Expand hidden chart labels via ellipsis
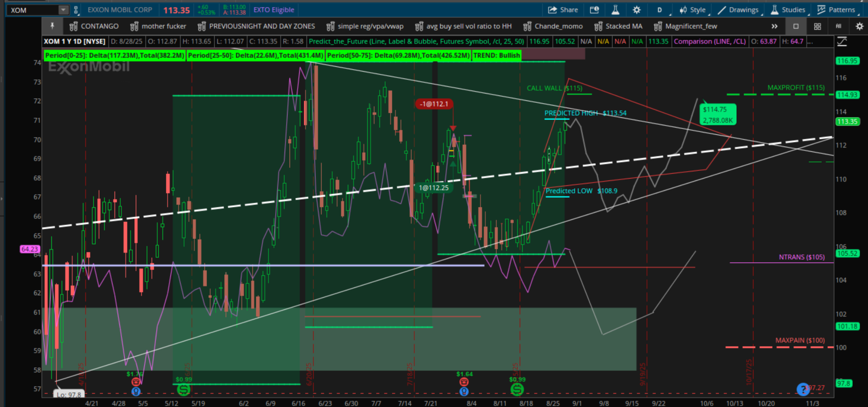 point(810,42)
